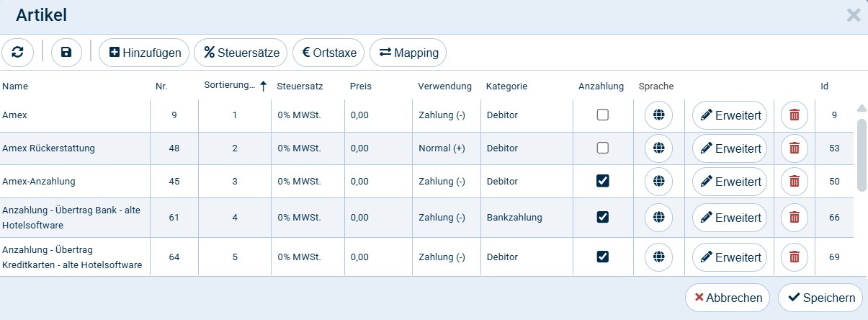This screenshot has height=320, width=868.
Task: Click the floppy disk save icon
Action: pos(66,53)
